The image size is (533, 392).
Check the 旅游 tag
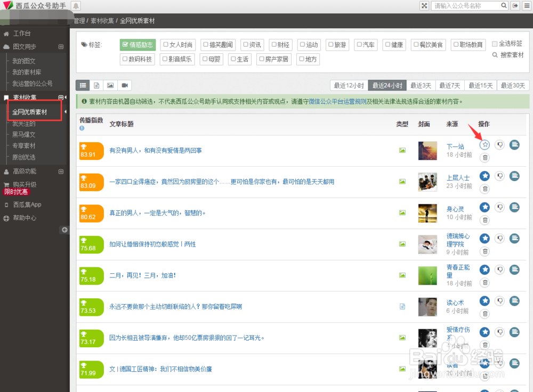pos(337,45)
